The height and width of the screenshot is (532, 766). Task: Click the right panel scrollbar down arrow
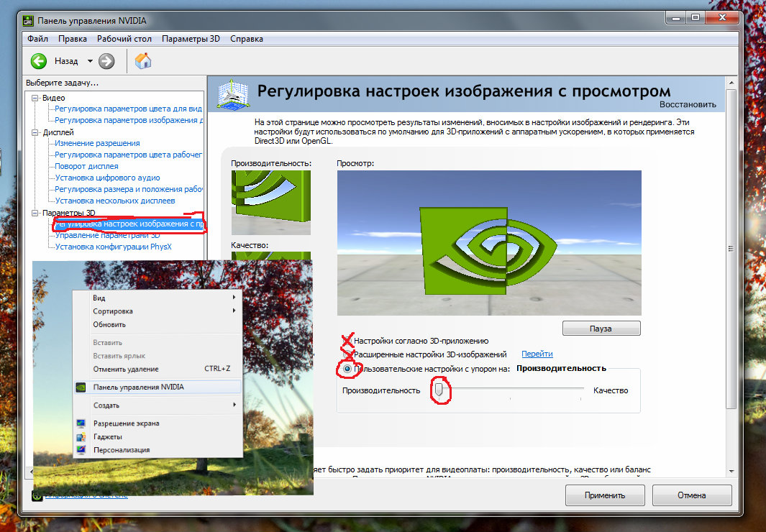tap(731, 472)
